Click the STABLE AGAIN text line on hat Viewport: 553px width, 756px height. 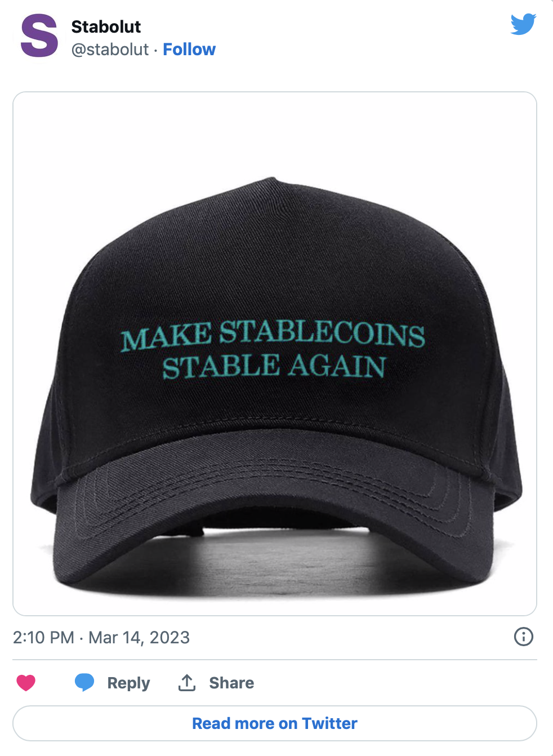274,366
